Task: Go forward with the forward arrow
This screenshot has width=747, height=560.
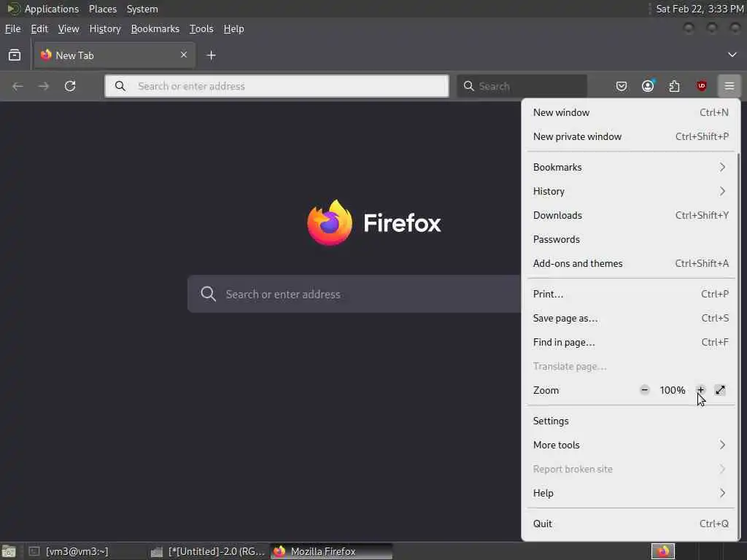Action: pyautogui.click(x=44, y=86)
